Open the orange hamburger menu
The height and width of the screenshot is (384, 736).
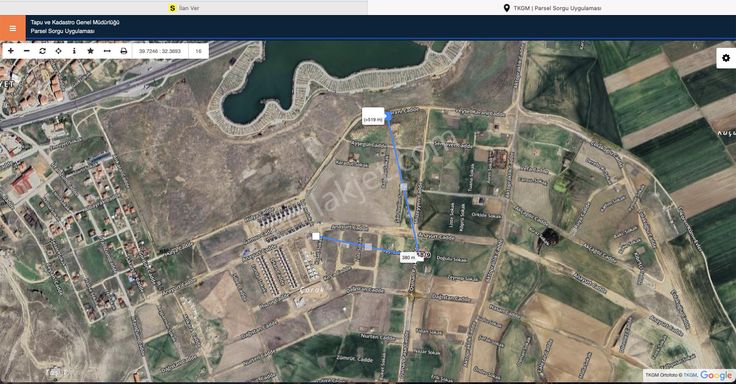[x=13, y=28]
